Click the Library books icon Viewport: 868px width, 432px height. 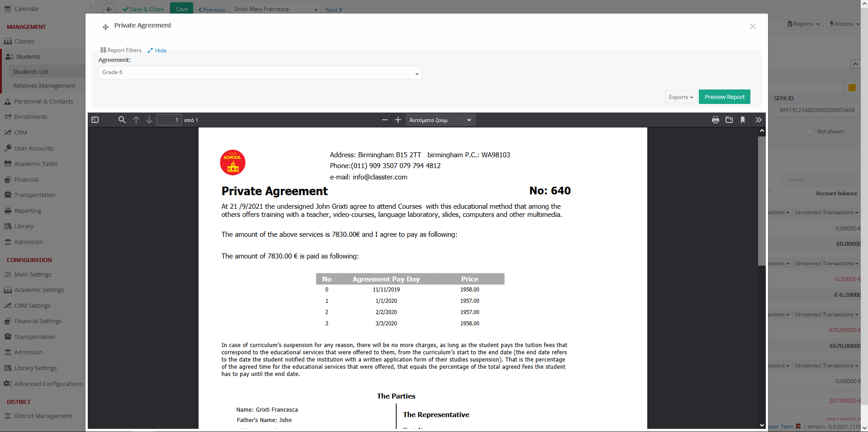pos(8,226)
